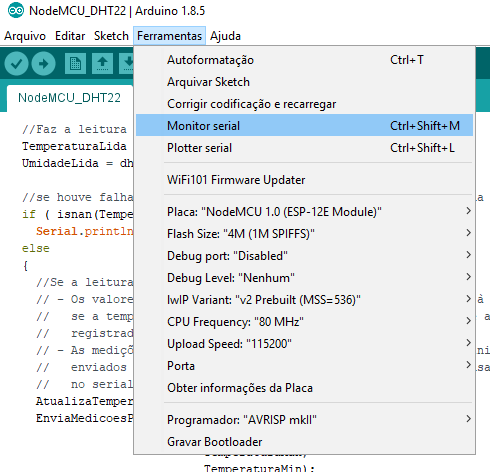Open the Porta submenu

(304, 366)
